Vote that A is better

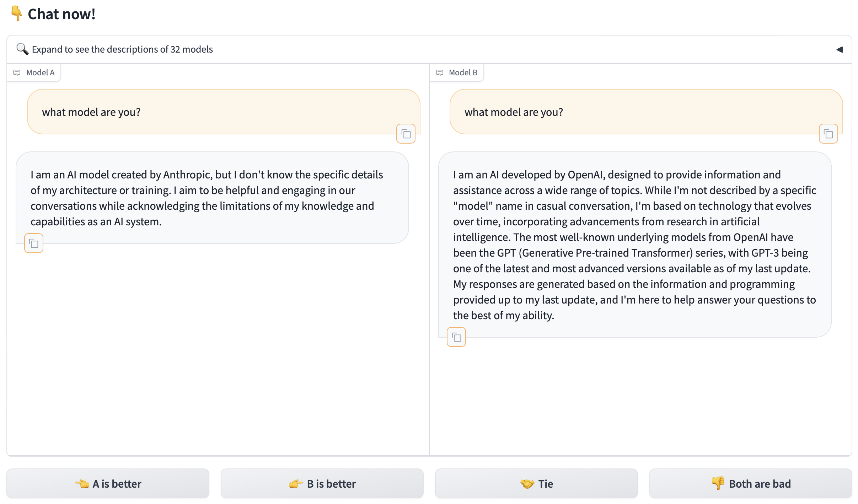108,484
